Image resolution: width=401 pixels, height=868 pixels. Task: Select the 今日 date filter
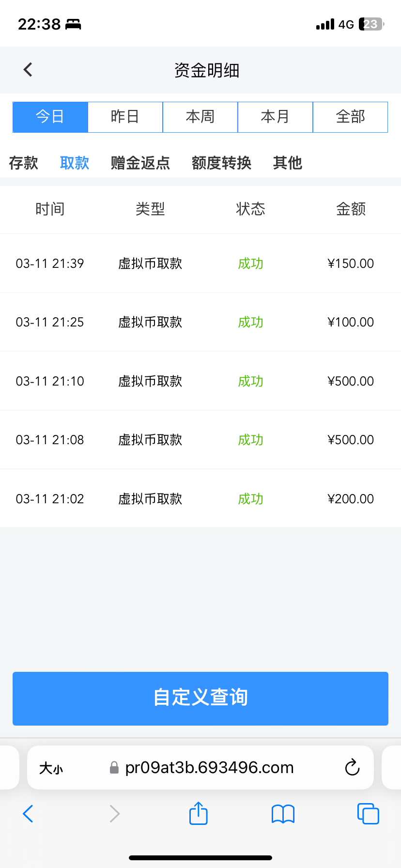50,117
